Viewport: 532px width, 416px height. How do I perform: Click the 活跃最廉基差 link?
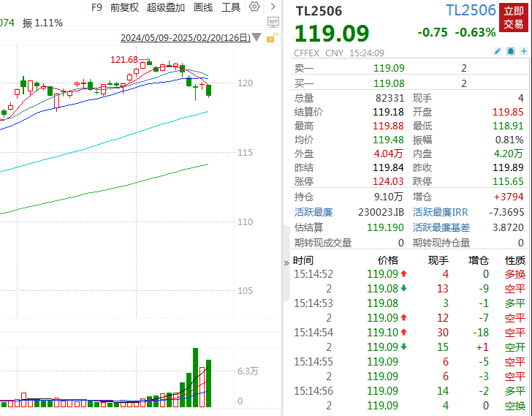pos(441,227)
